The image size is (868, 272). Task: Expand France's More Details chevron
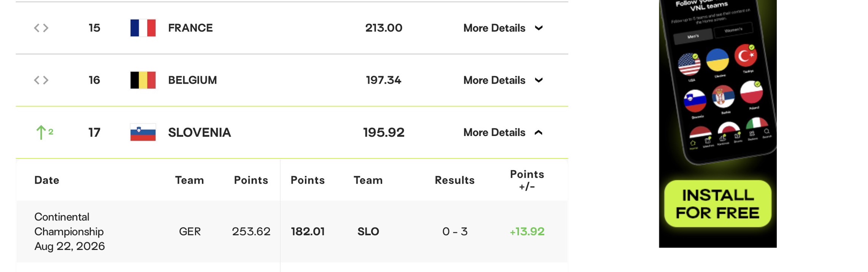tap(538, 28)
